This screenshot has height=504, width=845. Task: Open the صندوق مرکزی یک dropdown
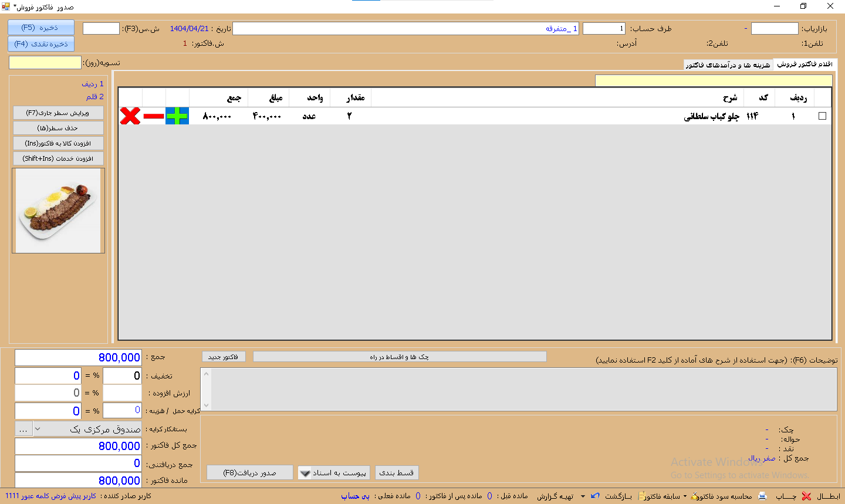click(x=38, y=429)
